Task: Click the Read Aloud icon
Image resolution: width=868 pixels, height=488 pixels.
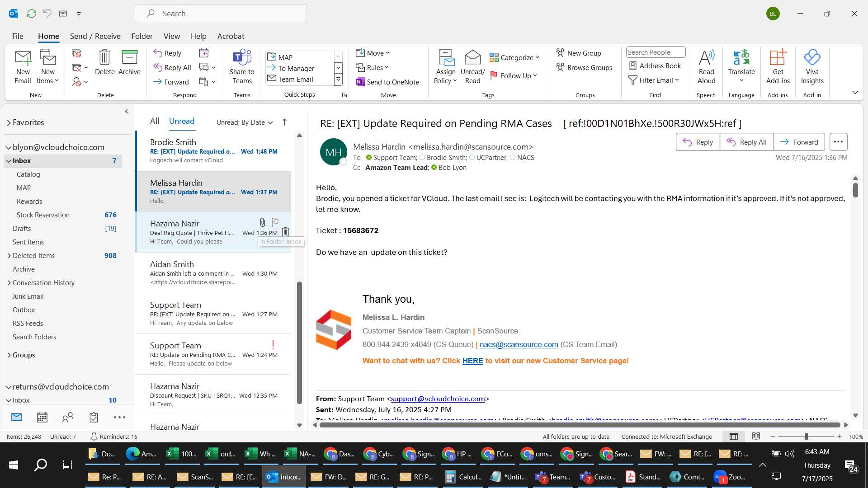Action: (706, 67)
